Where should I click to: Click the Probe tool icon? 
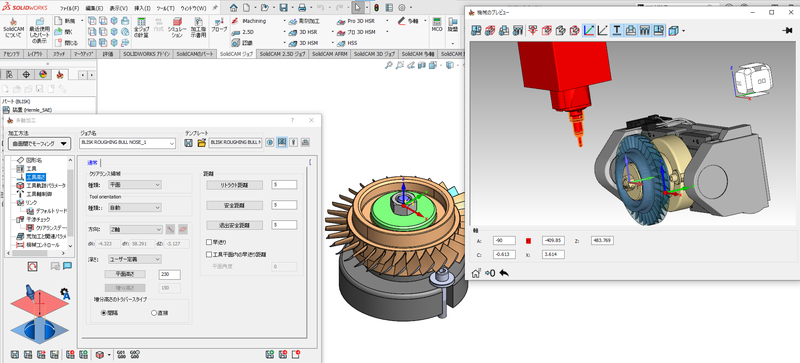point(219,25)
